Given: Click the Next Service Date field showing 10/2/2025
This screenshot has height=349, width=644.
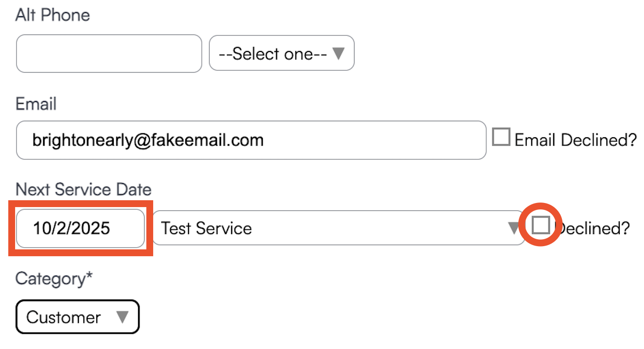Looking at the screenshot, I should 80,228.
